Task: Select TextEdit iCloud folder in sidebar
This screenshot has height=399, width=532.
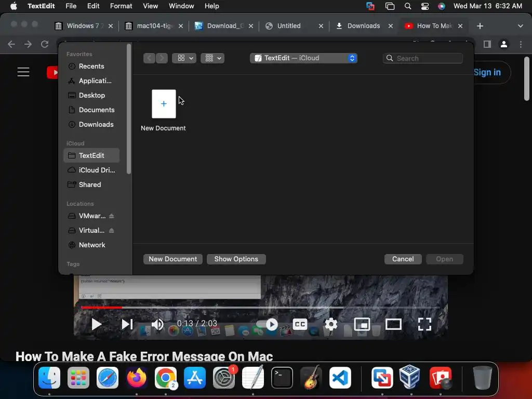Action: pos(91,155)
